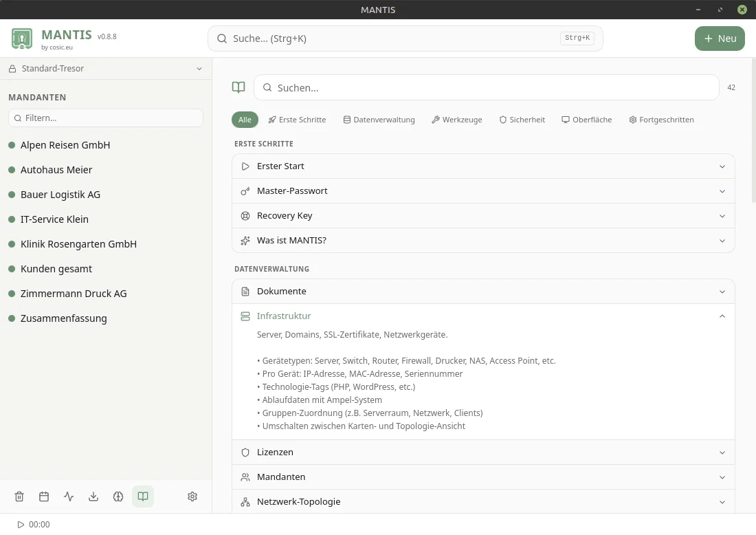The width and height of the screenshot is (756, 535).
Task: Click the book icon beside help search
Action: point(238,87)
